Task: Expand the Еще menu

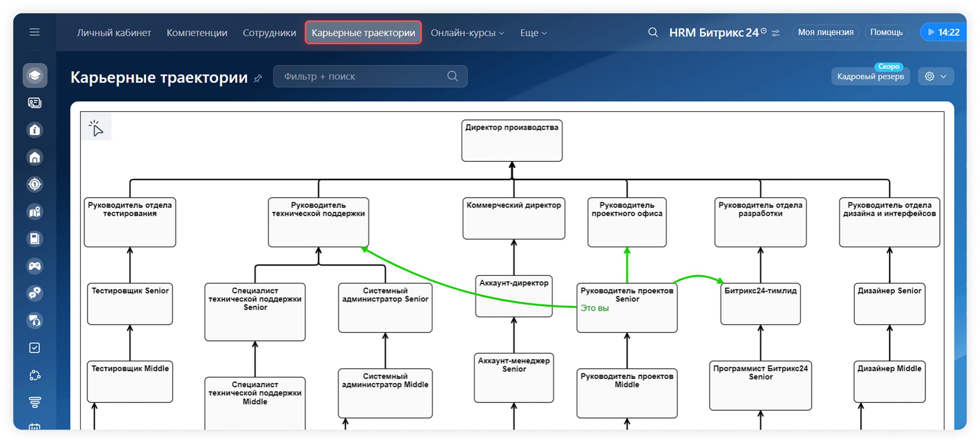Action: [x=533, y=33]
